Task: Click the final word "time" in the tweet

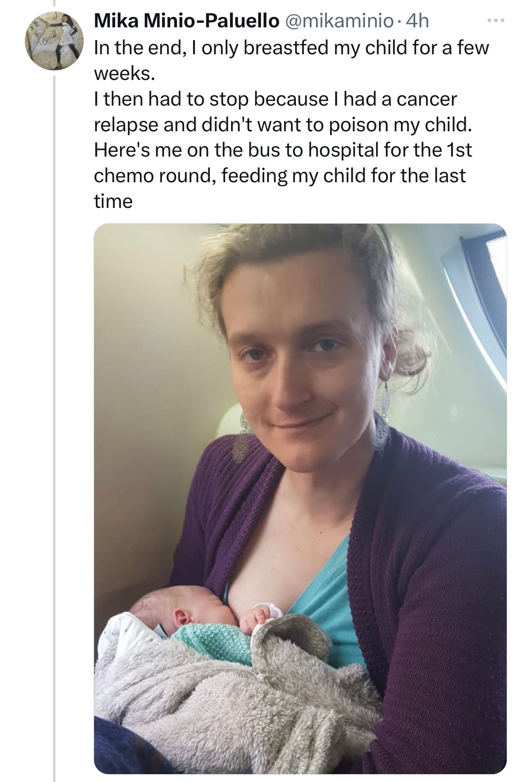Action: click(114, 201)
